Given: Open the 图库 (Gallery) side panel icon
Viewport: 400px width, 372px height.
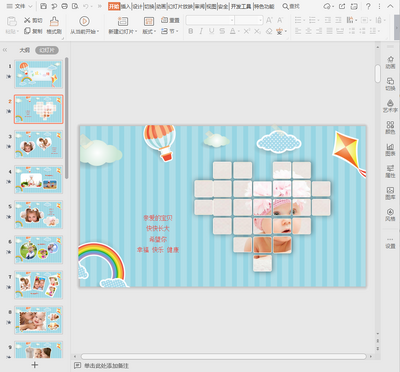Looking at the screenshot, I should tap(390, 193).
